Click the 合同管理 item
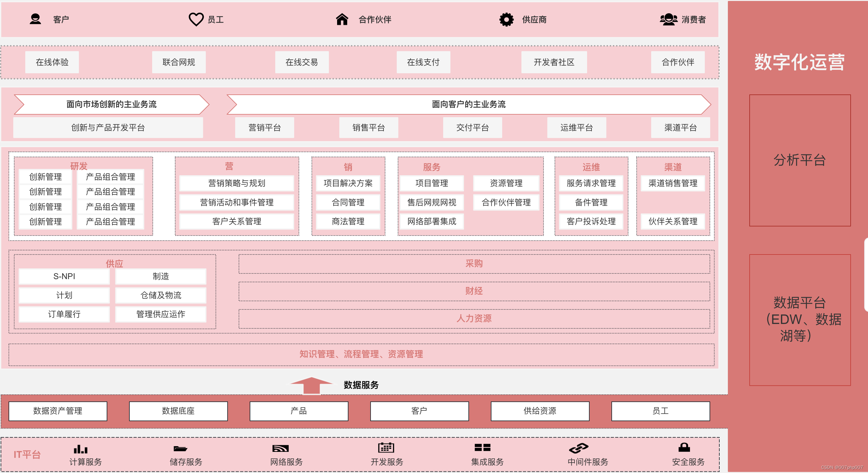This screenshot has height=473, width=868. pos(348,202)
